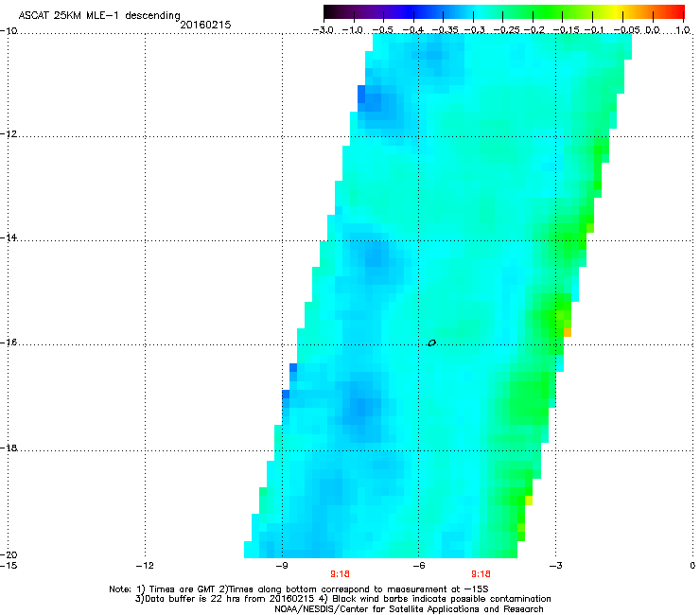Click the red 9:18 time between -6 and -3
The image size is (700, 615).
pos(481,574)
